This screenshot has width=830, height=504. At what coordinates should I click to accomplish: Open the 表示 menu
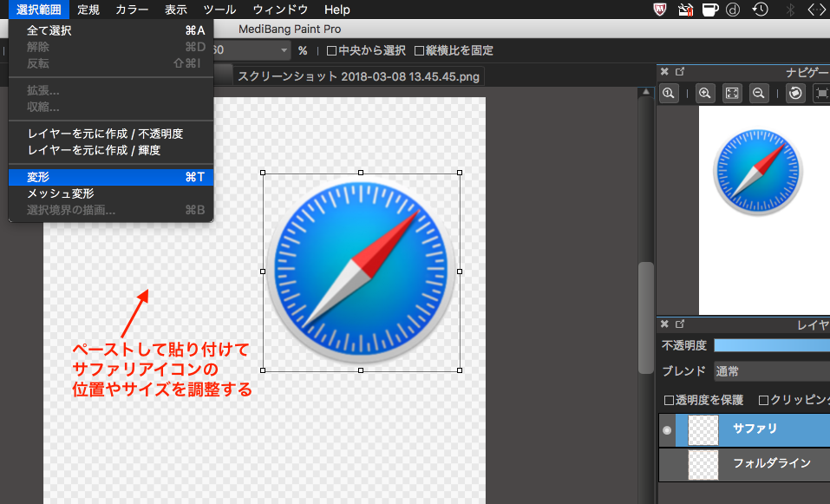coord(176,10)
